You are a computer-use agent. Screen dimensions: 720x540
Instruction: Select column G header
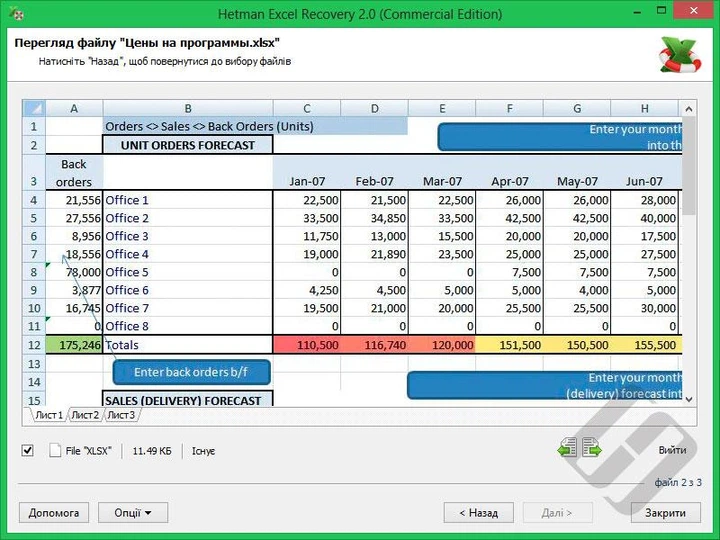(577, 108)
